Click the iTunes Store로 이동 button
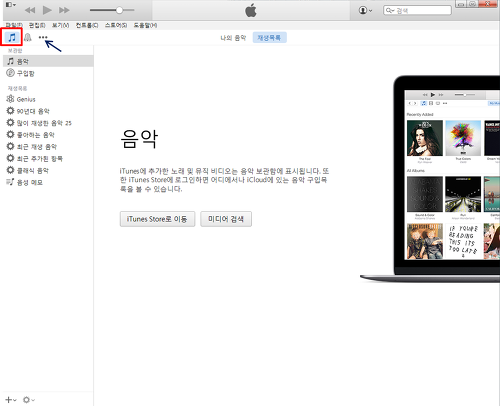500x406 pixels. [157, 219]
